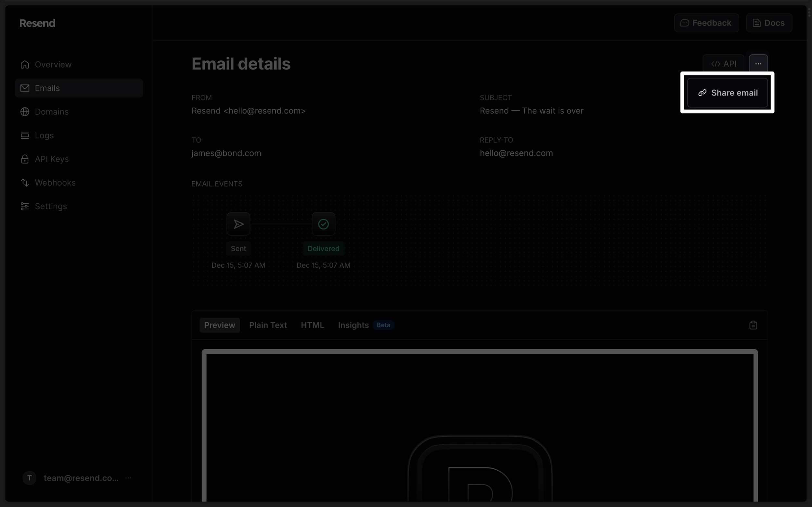Image resolution: width=812 pixels, height=507 pixels.
Task: Click the Emails envelope icon
Action: click(x=25, y=88)
